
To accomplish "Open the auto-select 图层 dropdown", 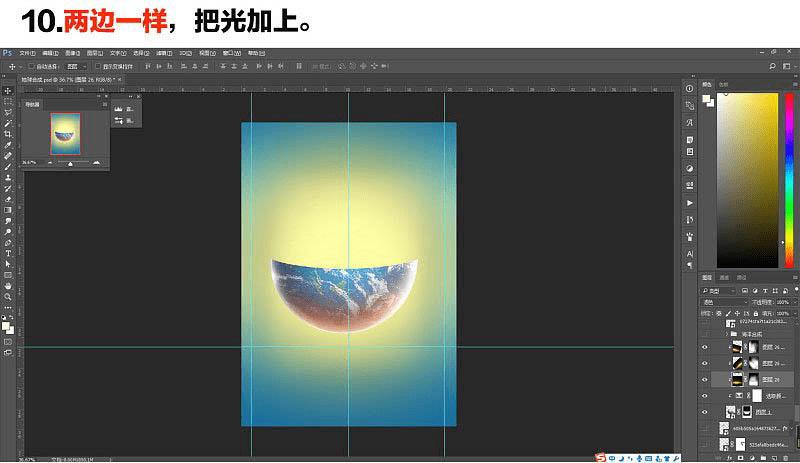I will coord(77,66).
